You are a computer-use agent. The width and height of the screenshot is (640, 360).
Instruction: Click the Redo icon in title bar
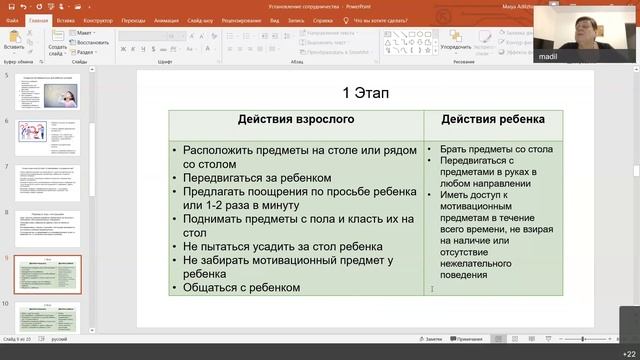[x=39, y=7]
